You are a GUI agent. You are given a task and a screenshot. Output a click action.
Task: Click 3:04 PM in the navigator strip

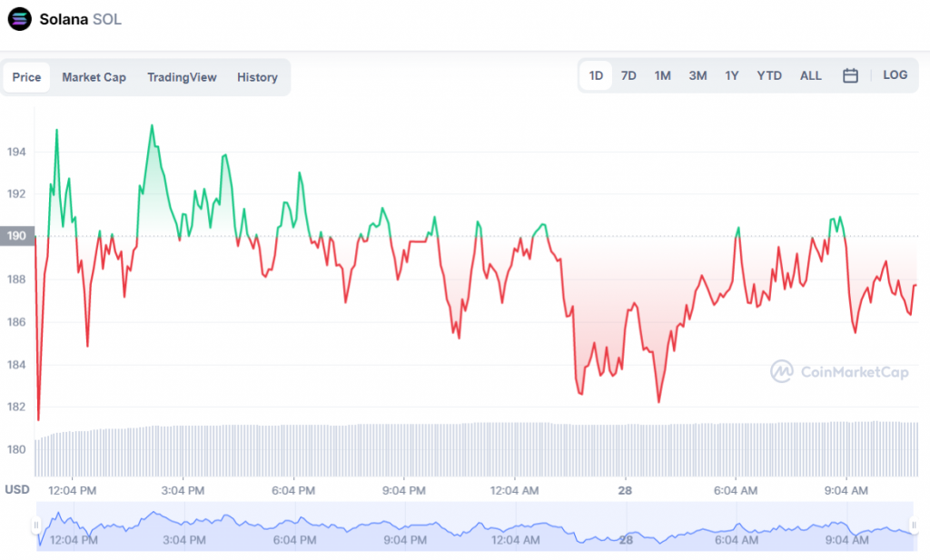point(183,540)
